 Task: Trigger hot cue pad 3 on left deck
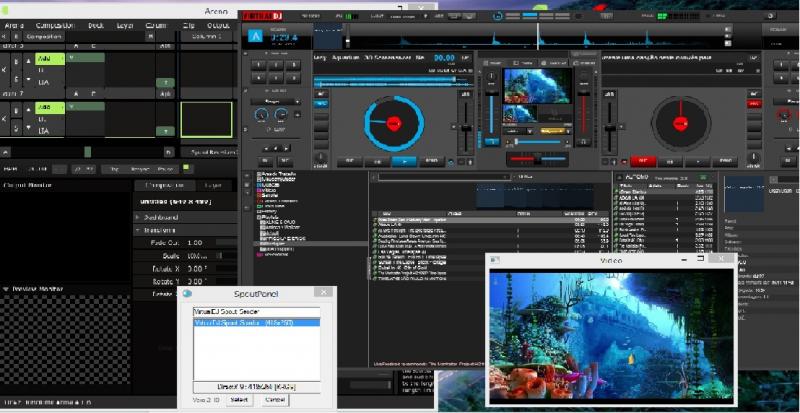292,65
